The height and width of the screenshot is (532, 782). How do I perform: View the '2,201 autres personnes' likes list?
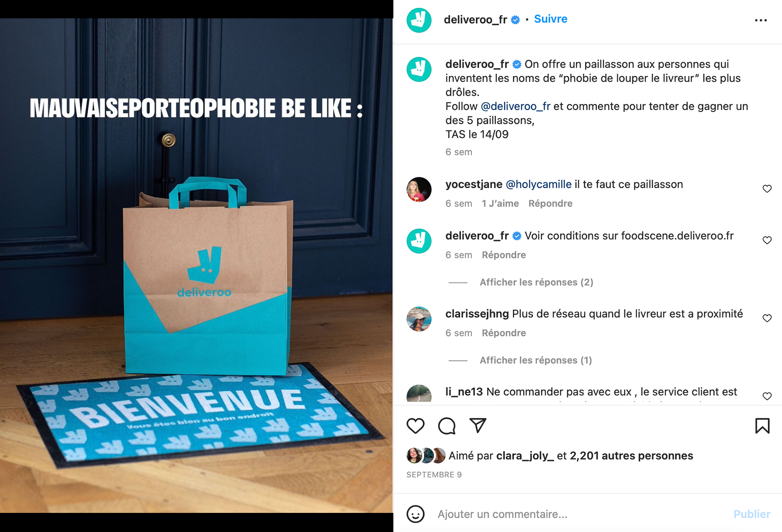click(x=631, y=456)
